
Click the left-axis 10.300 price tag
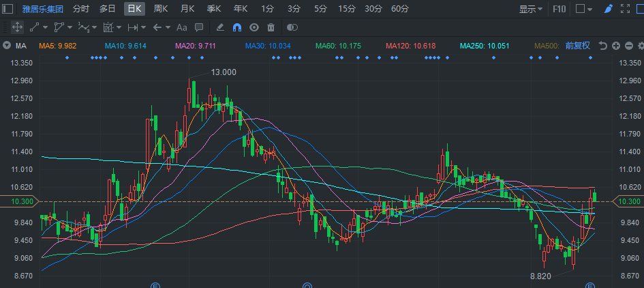[x=19, y=201]
